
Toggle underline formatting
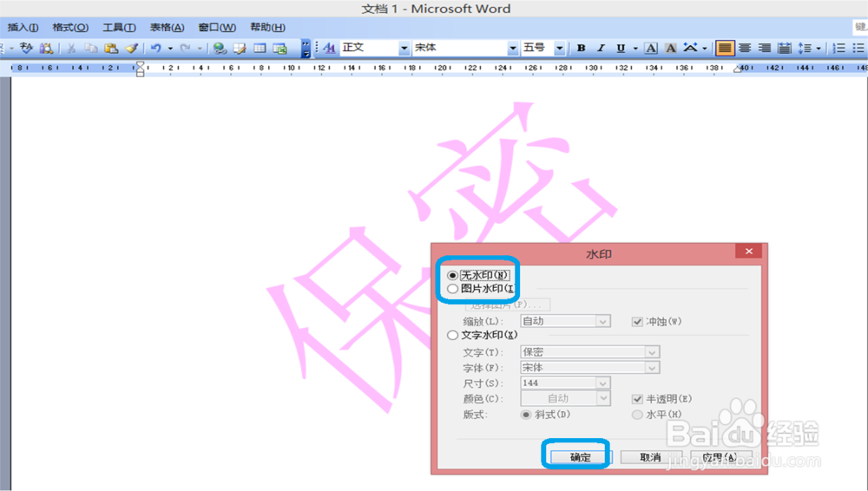(x=621, y=49)
